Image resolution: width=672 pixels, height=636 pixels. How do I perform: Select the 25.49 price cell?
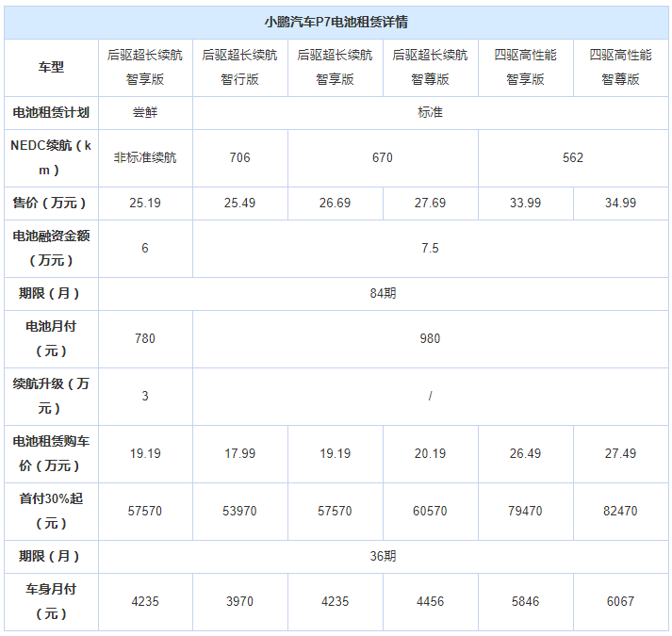coord(239,203)
